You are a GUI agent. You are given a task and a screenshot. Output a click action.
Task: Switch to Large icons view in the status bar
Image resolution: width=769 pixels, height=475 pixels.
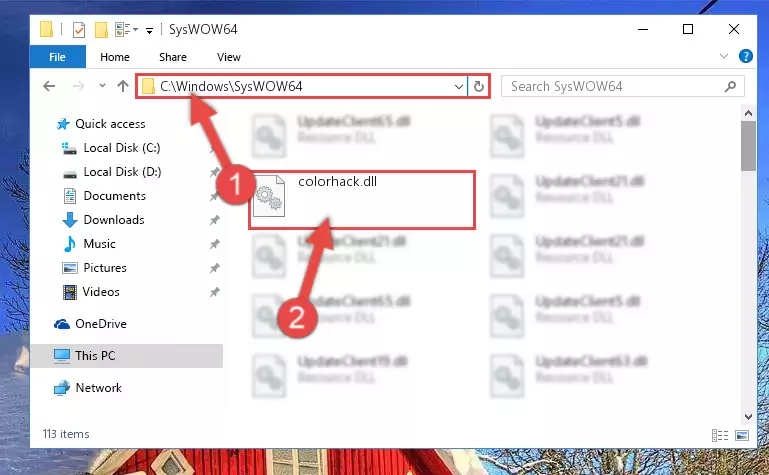742,435
